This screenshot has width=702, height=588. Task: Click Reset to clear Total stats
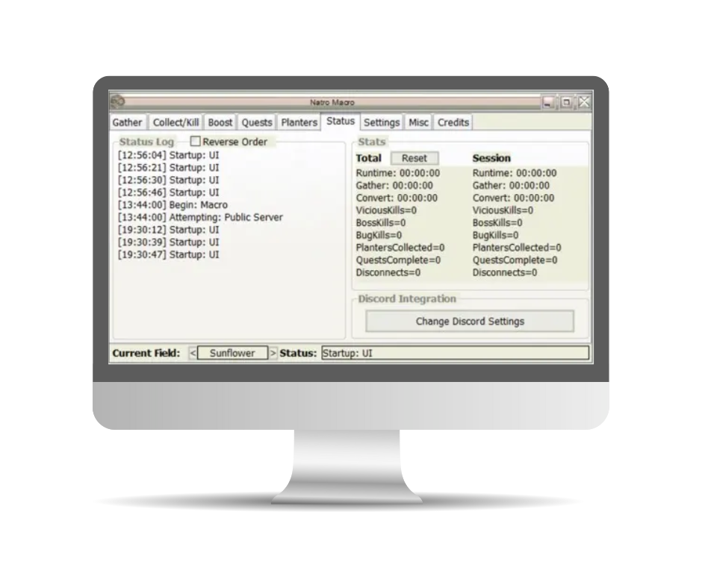pos(414,158)
